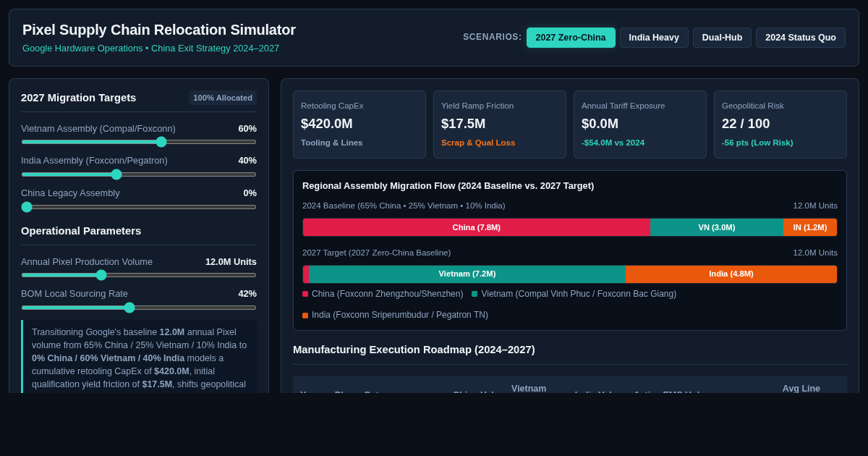
Task: Click the $0.0M tariff exposure figure
Action: pyautogui.click(x=600, y=124)
